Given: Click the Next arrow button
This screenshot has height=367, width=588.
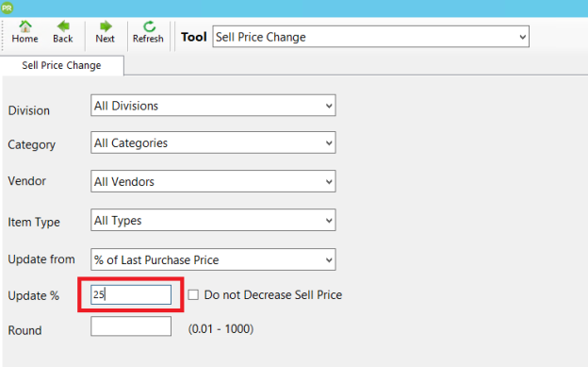Looking at the screenshot, I should pos(105,32).
